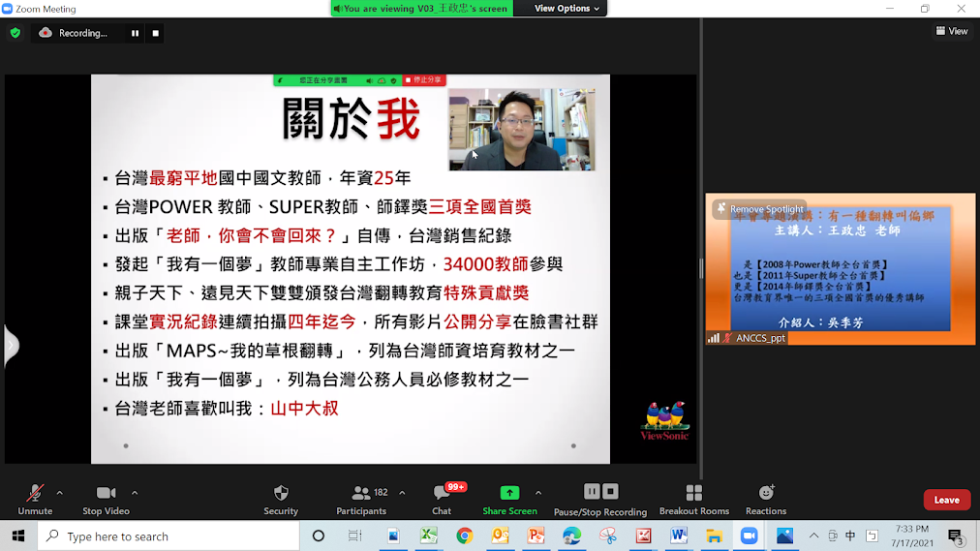Open the Security menu
Image resolution: width=980 pixels, height=551 pixels.
[281, 500]
